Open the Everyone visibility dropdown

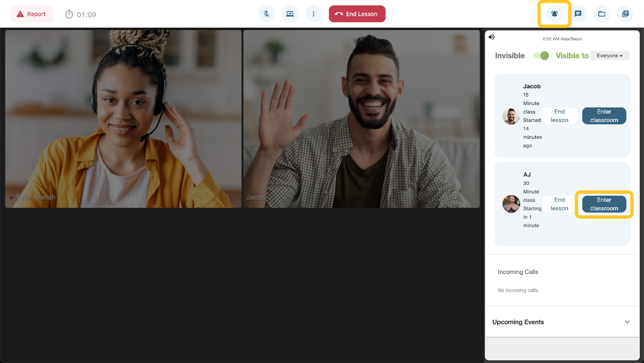point(609,56)
